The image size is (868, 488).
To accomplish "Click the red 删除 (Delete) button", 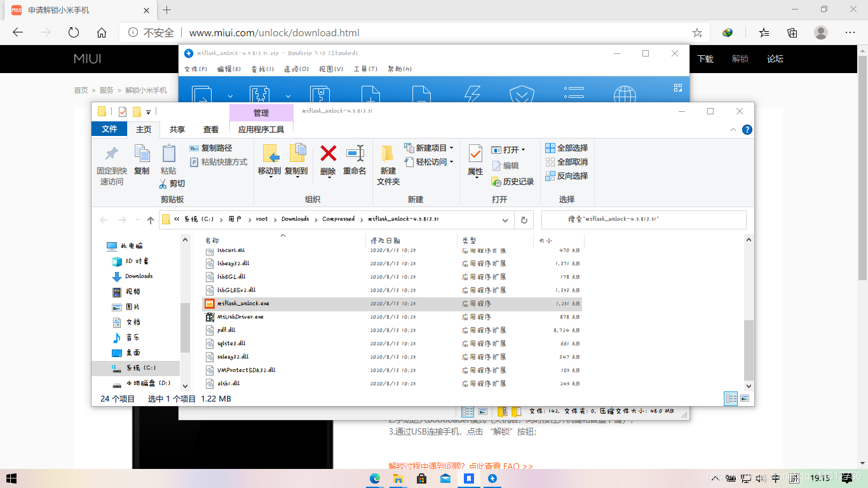I will click(328, 160).
